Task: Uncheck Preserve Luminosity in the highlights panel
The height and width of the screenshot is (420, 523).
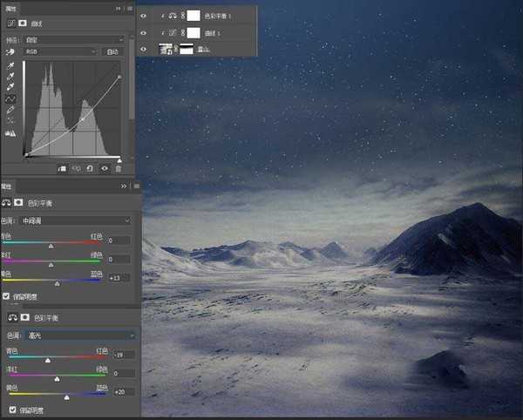Action: pos(12,410)
